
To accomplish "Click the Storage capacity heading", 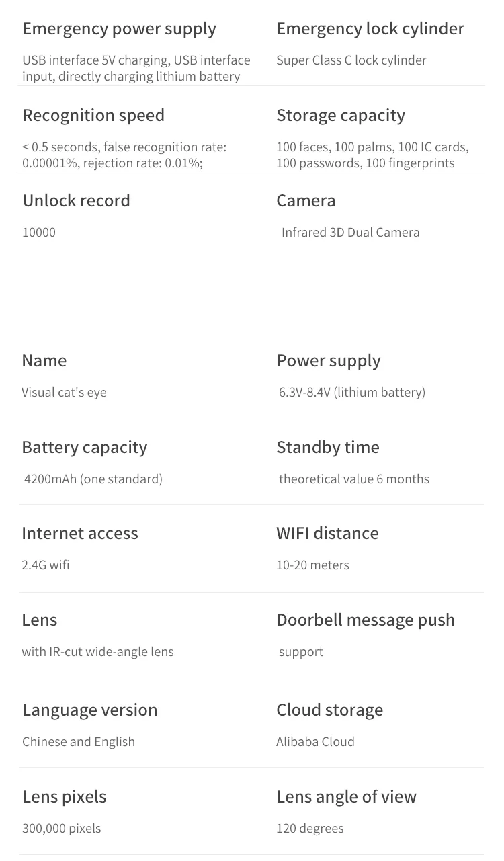I will click(341, 116).
